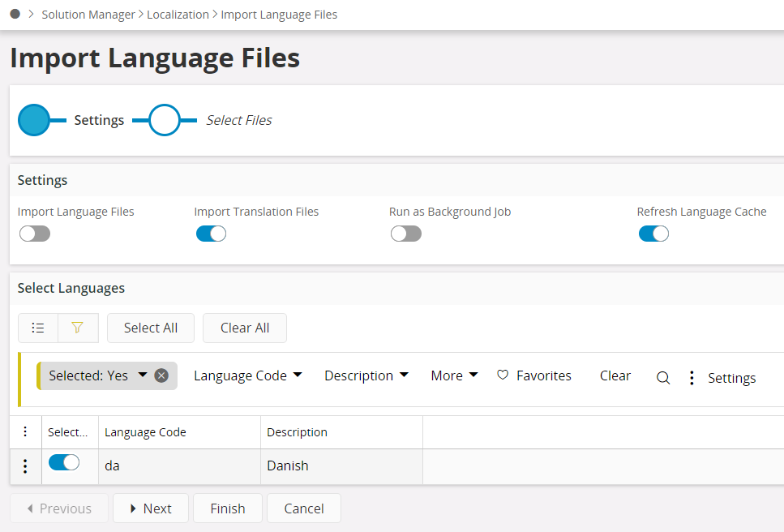Turn on Run as Background Job

405,234
